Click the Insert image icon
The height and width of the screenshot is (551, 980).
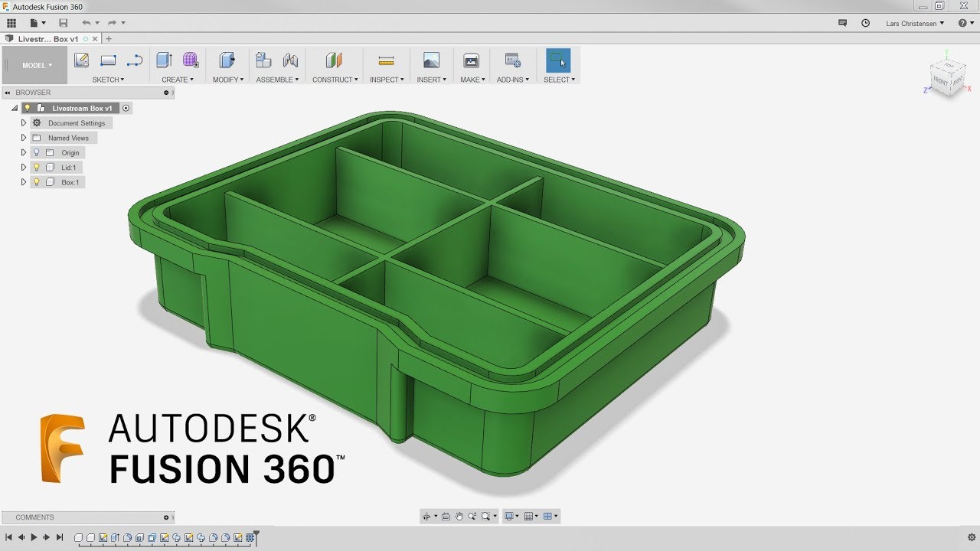click(431, 60)
